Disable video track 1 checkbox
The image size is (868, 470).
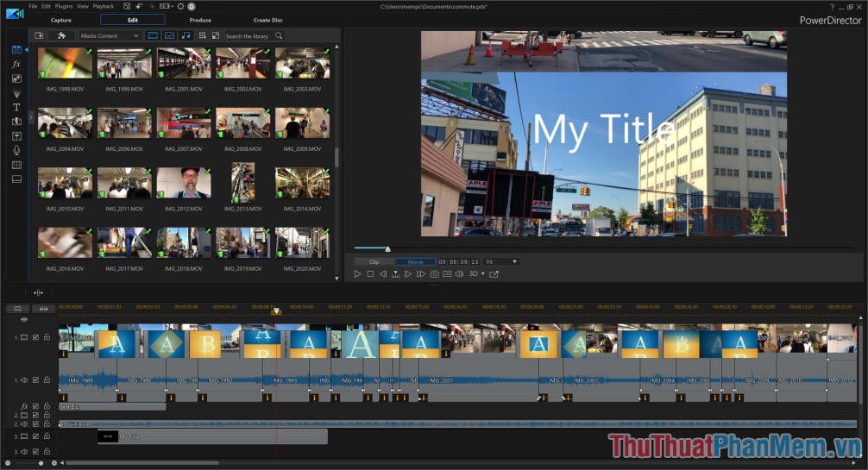(x=36, y=337)
